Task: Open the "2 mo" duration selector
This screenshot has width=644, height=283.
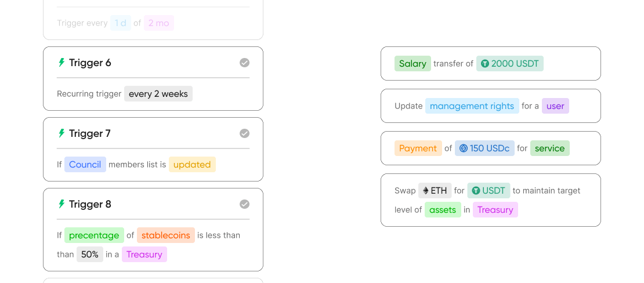Action: [159, 23]
